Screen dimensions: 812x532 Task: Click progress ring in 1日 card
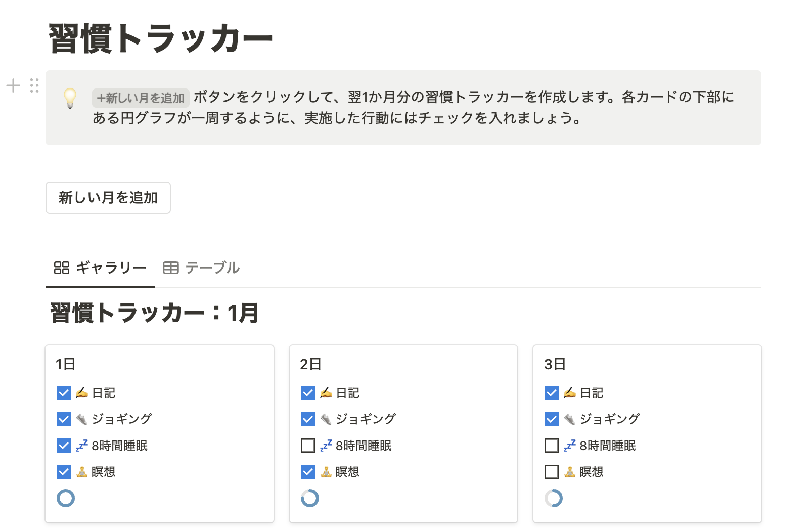pos(66,498)
